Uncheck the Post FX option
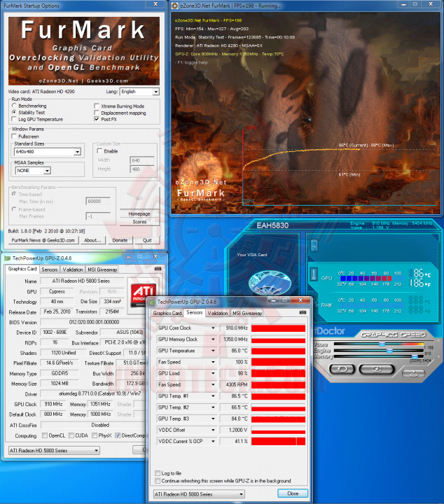This screenshot has width=444, height=504. [97, 119]
